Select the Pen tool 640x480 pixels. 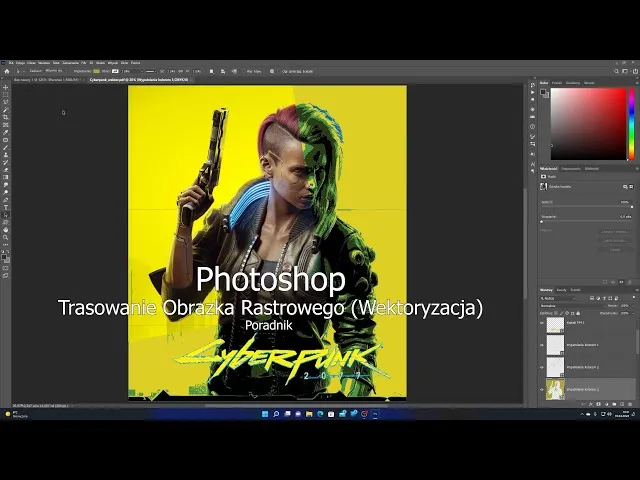pos(6,200)
